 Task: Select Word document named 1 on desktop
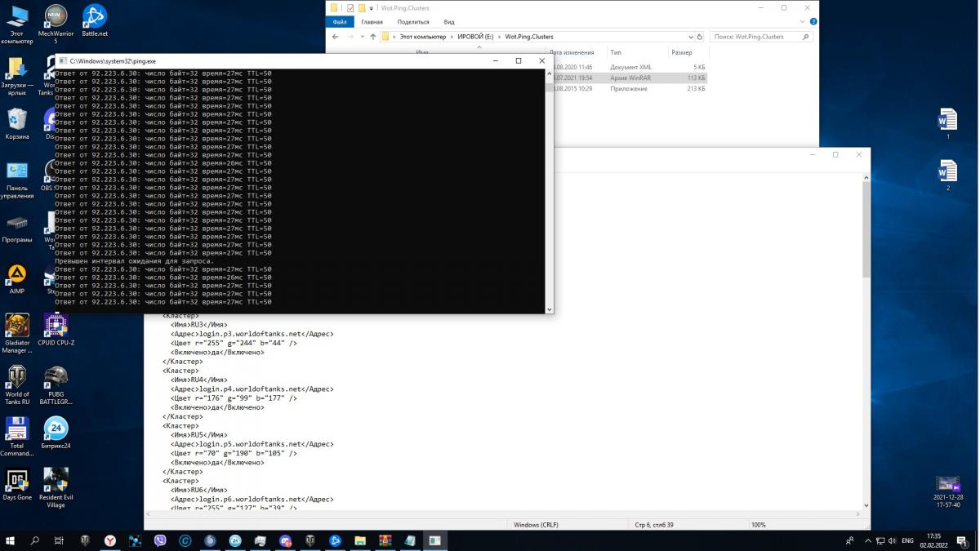[x=947, y=124]
